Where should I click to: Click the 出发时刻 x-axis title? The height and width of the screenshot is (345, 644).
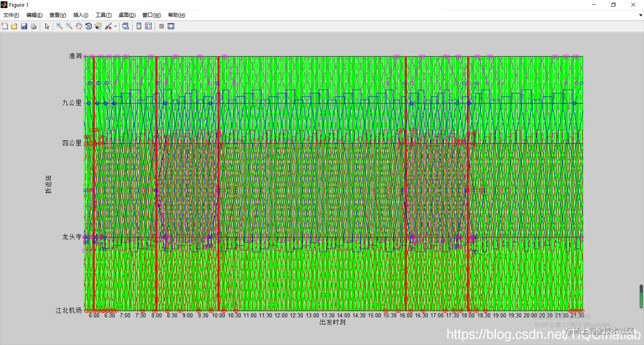332,322
